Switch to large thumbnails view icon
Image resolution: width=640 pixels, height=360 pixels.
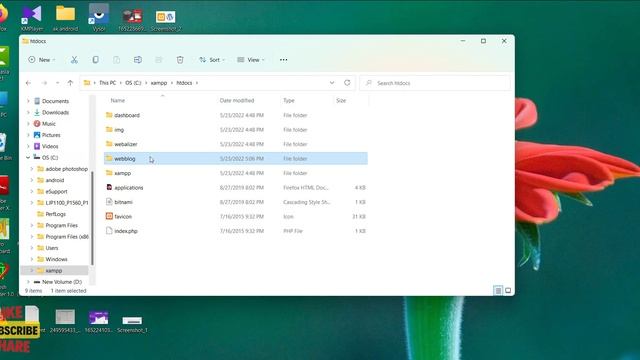pyautogui.click(x=508, y=291)
